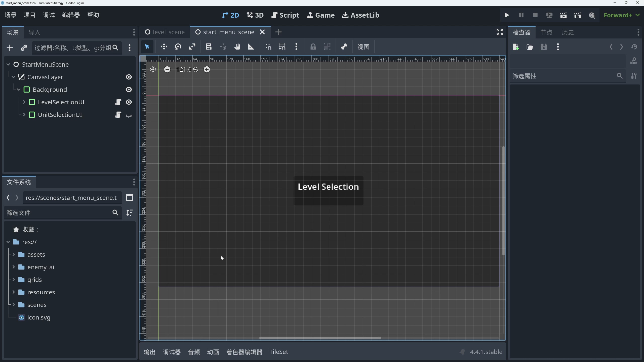Hide the Background node
This screenshot has width=644, height=362.
point(129,89)
